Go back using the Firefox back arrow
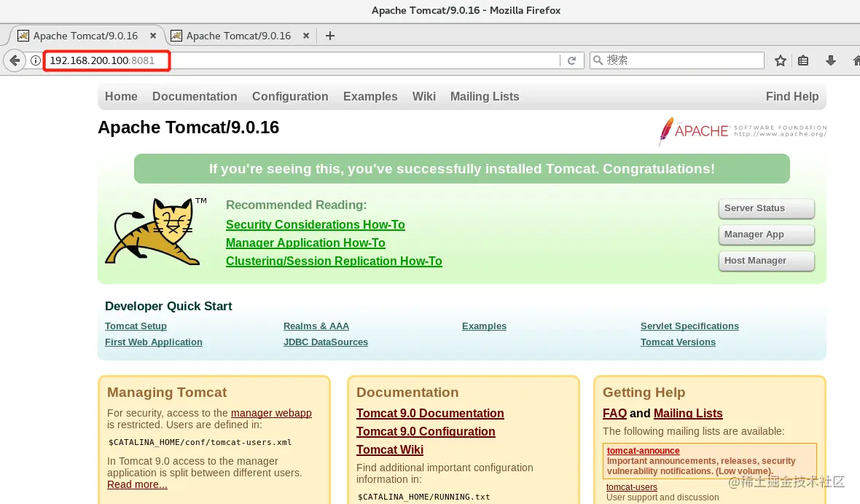This screenshot has height=504, width=860. 15,60
